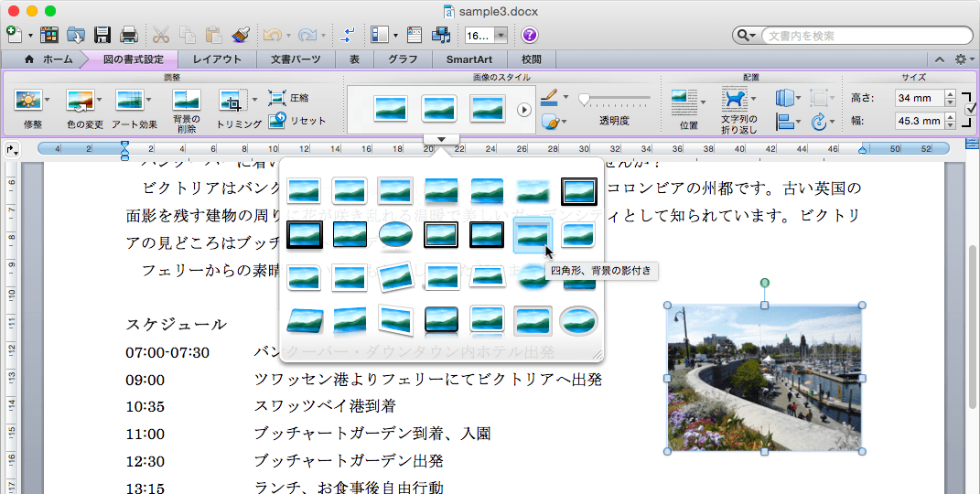Select the oval picture style in gallery
The image size is (980, 494).
tap(394, 234)
